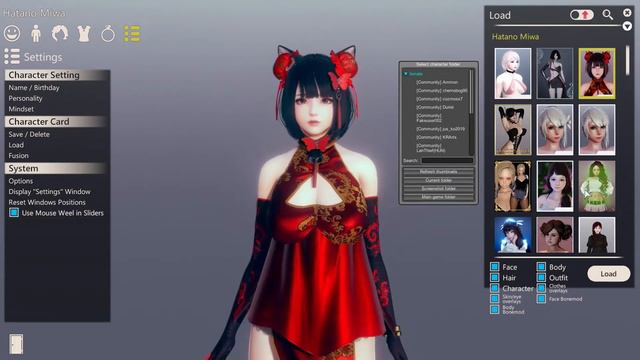Select dark-haired standing character card in top row
This screenshot has height=360, width=640.
pyautogui.click(x=555, y=73)
